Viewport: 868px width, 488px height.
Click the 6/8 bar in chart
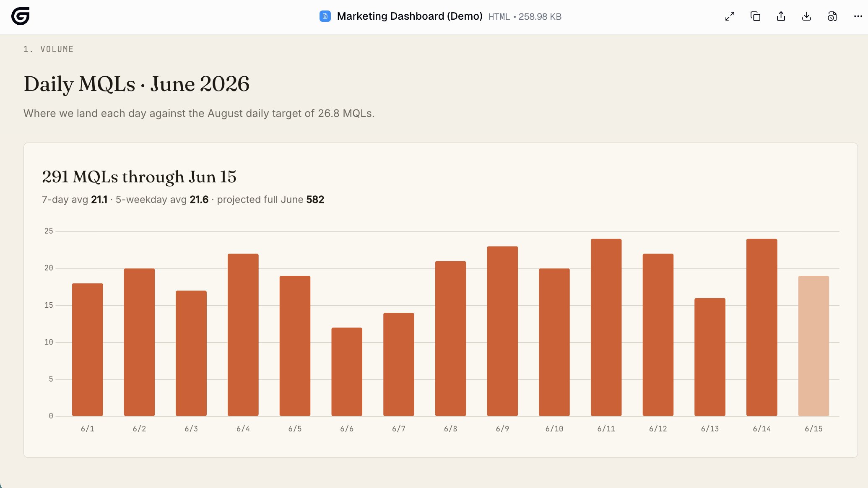[x=451, y=339]
